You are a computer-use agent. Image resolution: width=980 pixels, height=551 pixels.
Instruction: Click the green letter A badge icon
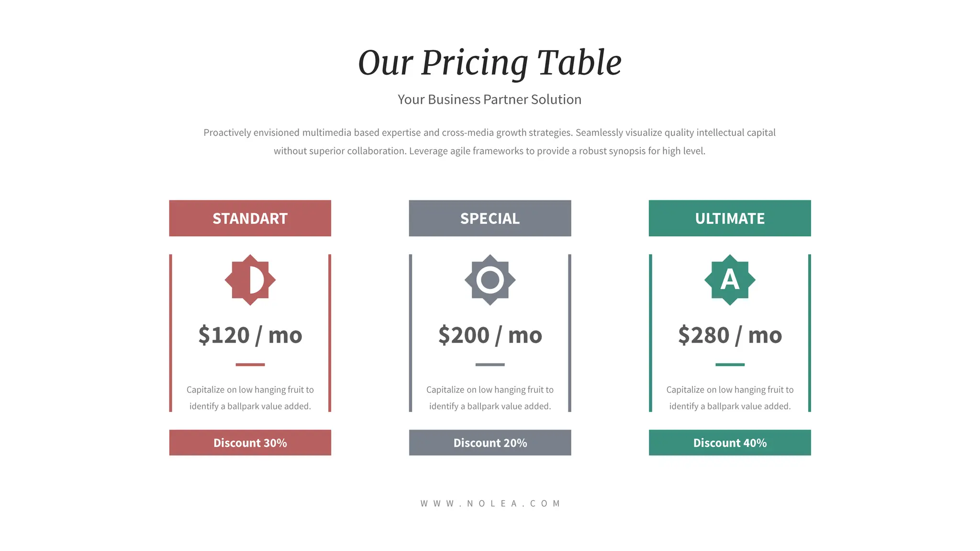(730, 280)
